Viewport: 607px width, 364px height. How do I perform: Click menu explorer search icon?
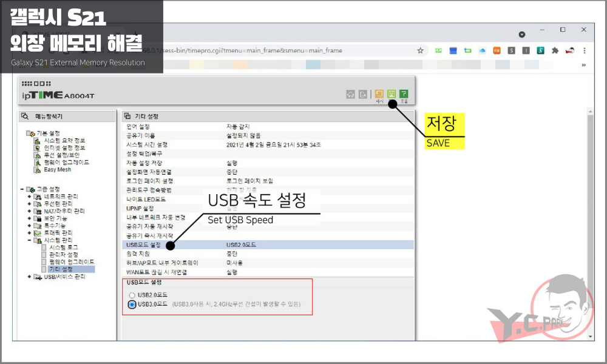[x=25, y=116]
